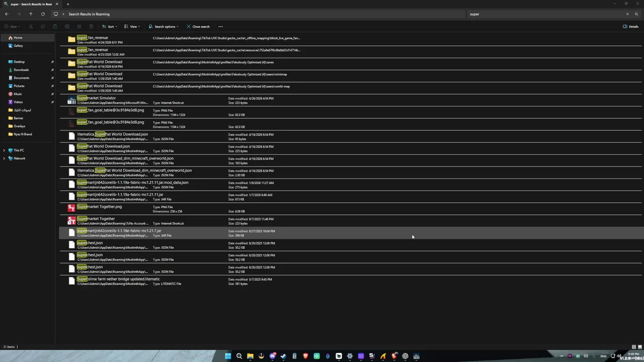Select super_fan_revenue folder modified 4/24/2026

pos(351,40)
